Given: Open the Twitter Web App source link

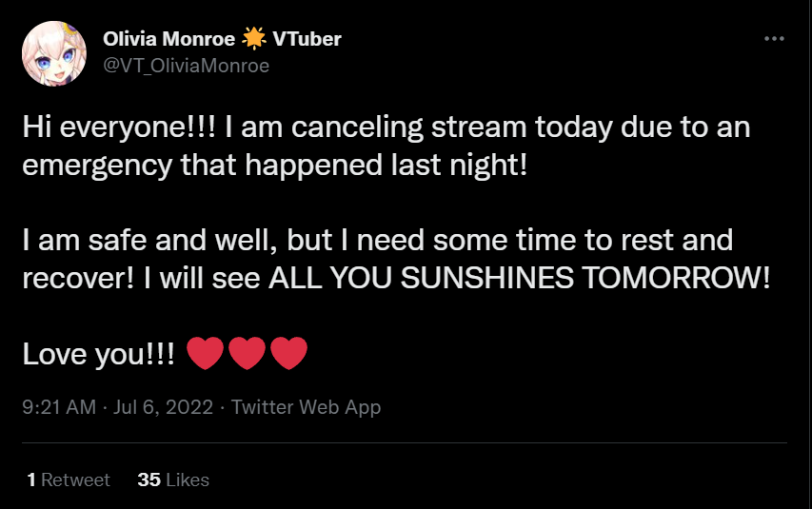Looking at the screenshot, I should (306, 407).
